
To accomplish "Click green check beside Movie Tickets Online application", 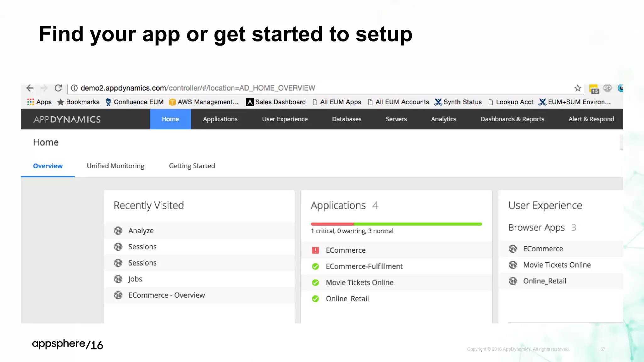I will click(x=315, y=282).
